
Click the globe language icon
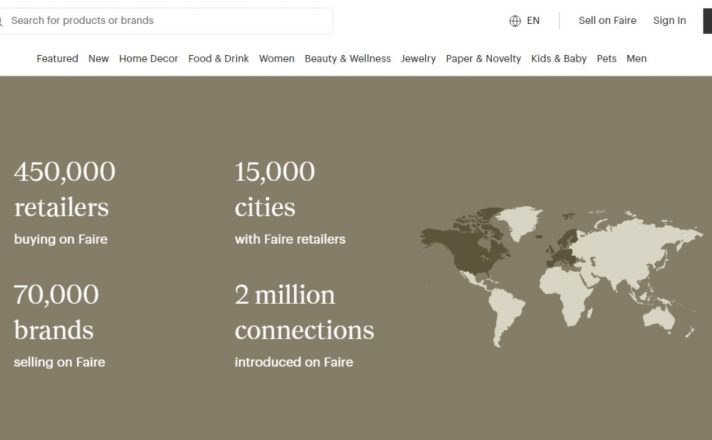coord(514,21)
